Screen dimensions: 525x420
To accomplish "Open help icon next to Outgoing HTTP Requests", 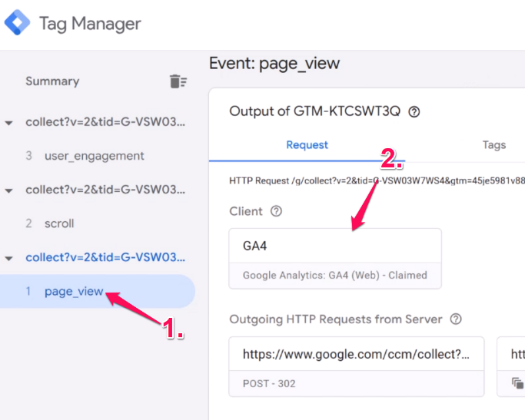I will point(456,319).
